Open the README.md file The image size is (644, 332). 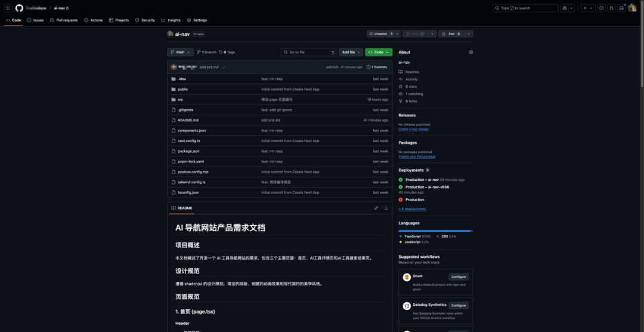pyautogui.click(x=188, y=120)
